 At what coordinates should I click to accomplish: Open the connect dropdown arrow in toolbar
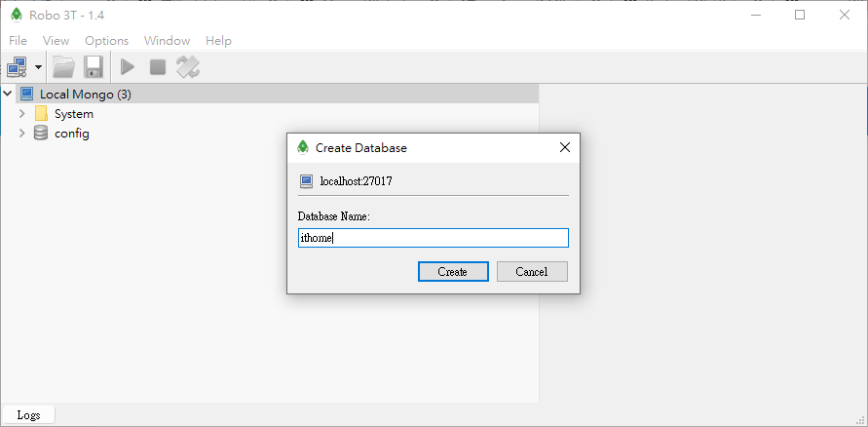(38, 67)
